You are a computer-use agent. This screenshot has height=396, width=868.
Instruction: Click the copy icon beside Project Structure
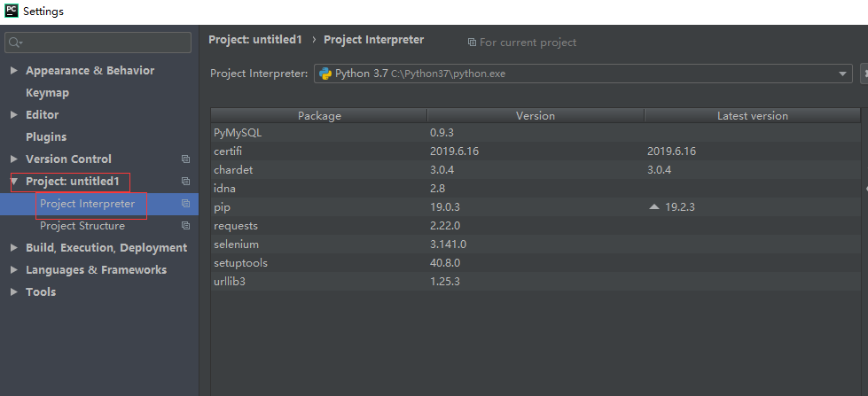click(x=185, y=226)
